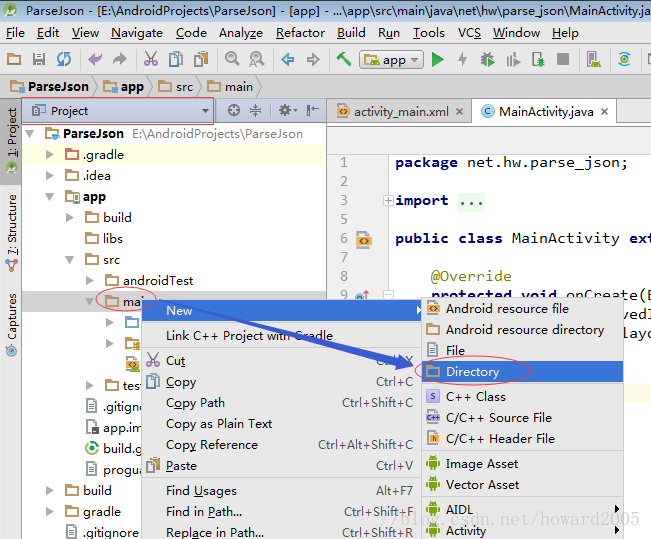Viewport: 651px width, 539px height.
Task: Click the Sync Project with Gradle icon
Action: tap(624, 59)
